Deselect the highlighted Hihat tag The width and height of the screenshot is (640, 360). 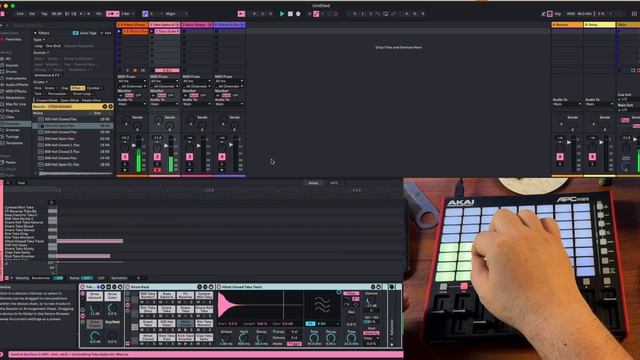click(77, 88)
